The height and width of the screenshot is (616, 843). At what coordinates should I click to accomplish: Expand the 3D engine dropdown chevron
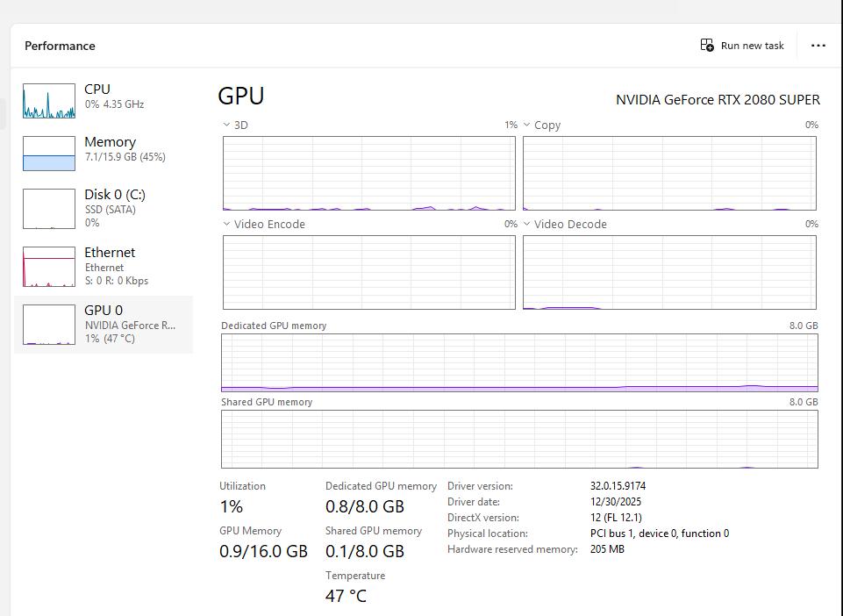click(x=227, y=125)
